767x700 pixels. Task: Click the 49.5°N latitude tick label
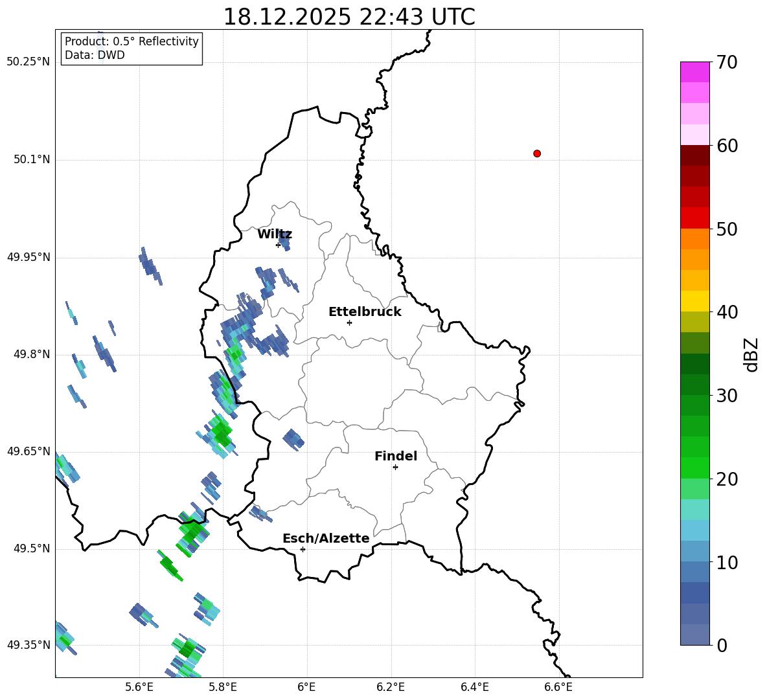coord(32,548)
